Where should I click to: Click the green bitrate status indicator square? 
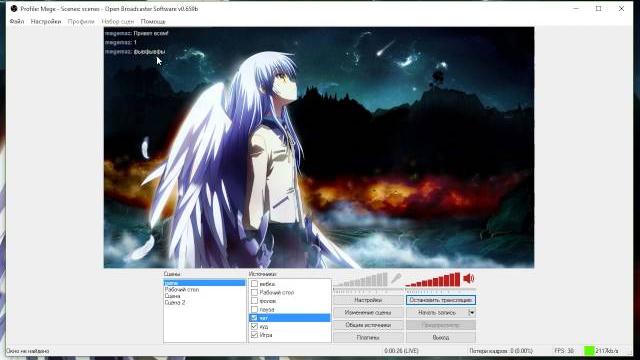click(589, 351)
